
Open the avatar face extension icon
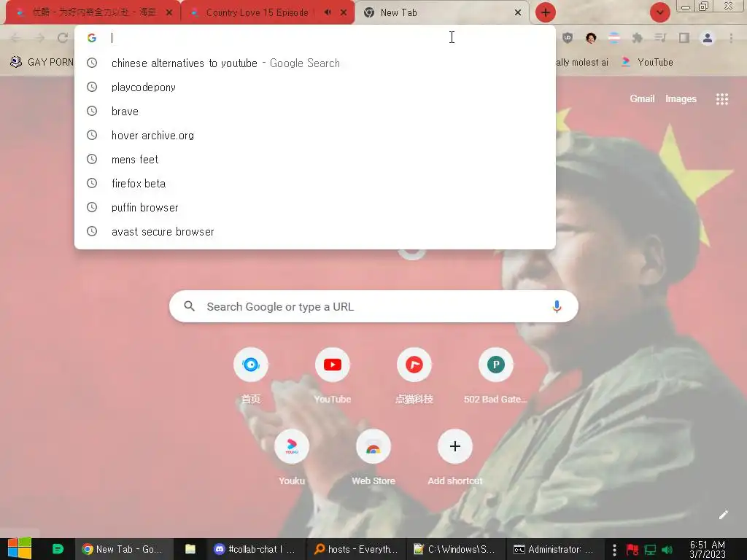pyautogui.click(x=591, y=38)
